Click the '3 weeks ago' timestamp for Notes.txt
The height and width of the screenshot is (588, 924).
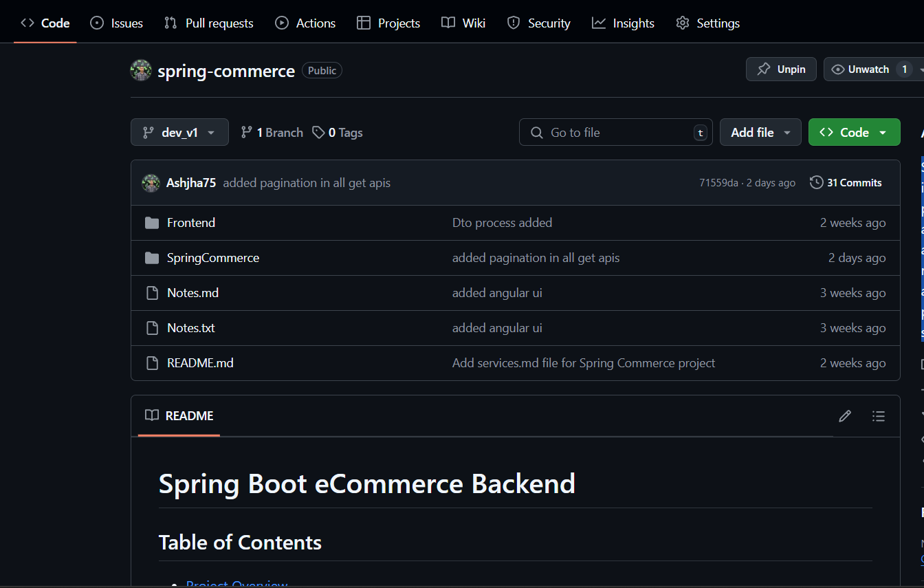(x=852, y=328)
